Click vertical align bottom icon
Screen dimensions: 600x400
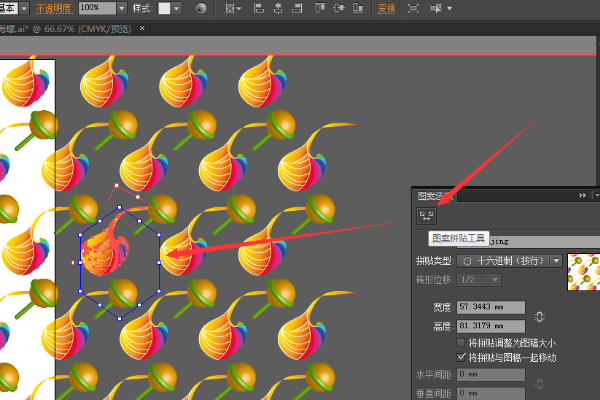coord(358,8)
